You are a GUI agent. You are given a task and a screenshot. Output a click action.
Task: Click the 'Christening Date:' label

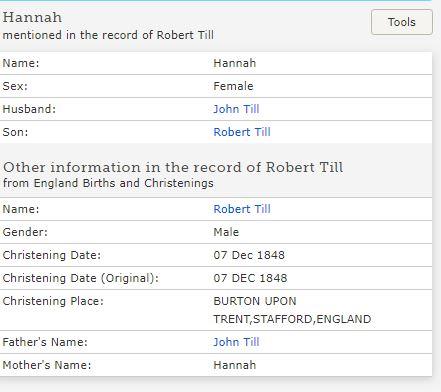(52, 255)
